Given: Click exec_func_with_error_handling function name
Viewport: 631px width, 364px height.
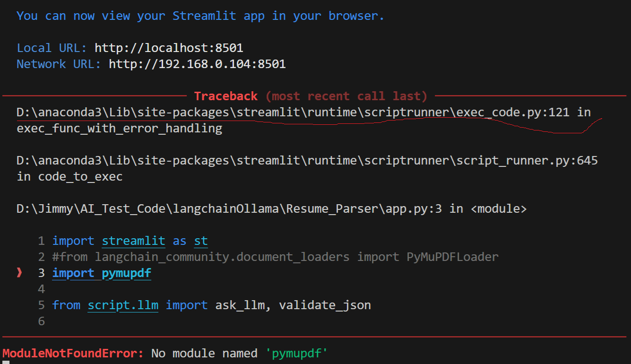Looking at the screenshot, I should (118, 128).
